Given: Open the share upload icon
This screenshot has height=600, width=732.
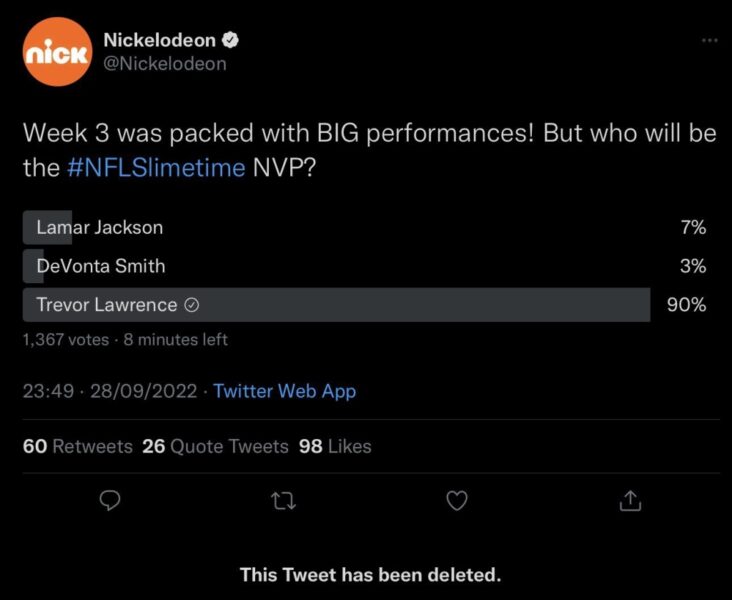Looking at the screenshot, I should click(630, 501).
